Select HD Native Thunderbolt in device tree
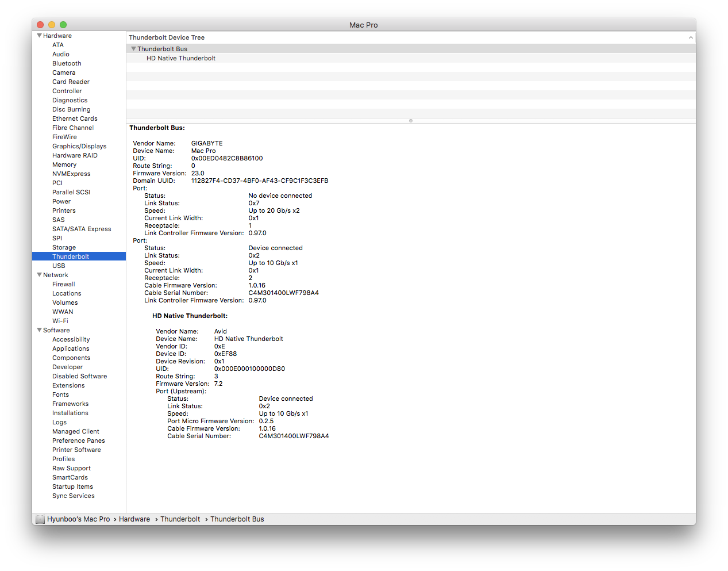Screen dimensions: 728x571 181,58
